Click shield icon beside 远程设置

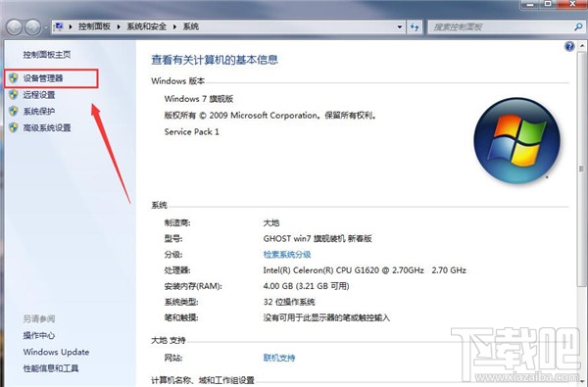(x=14, y=94)
